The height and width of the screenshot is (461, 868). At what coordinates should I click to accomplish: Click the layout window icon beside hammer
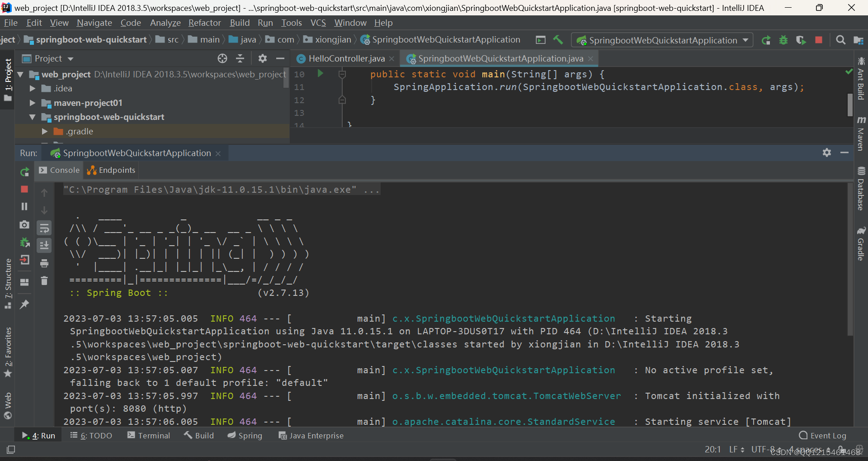pyautogui.click(x=541, y=40)
